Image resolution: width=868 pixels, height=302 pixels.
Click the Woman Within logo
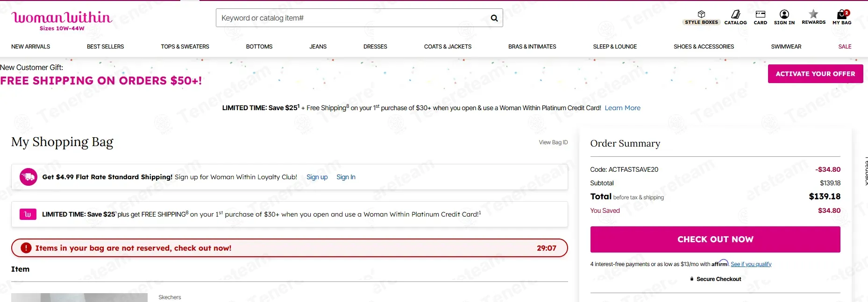point(62,21)
